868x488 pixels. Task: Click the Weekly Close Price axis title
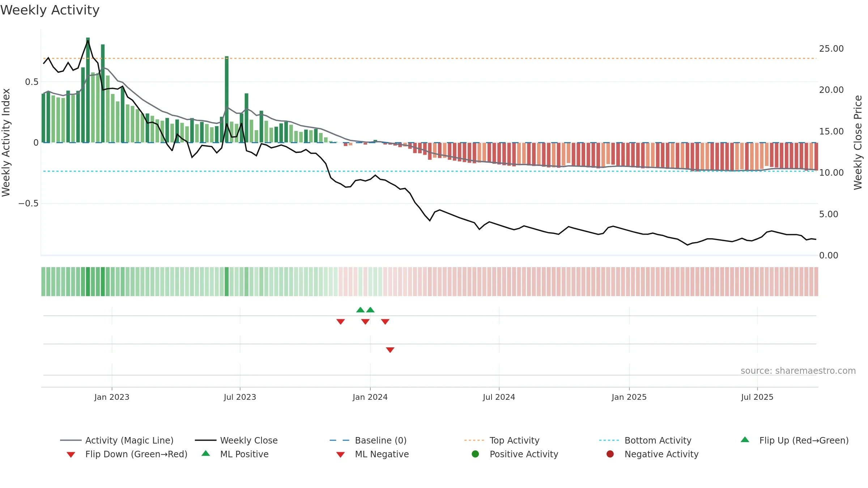point(858,142)
